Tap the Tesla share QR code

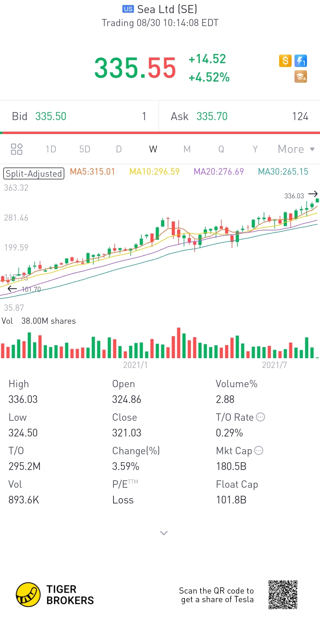click(x=283, y=595)
